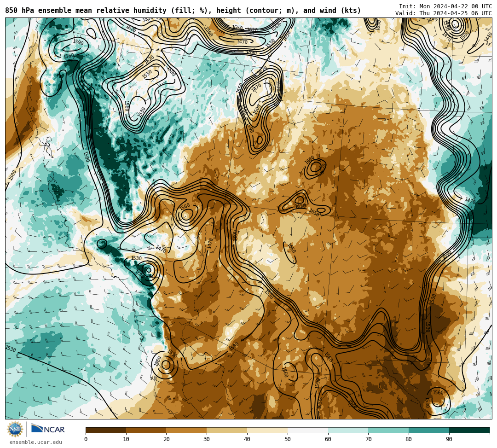The height and width of the screenshot is (448, 497).
Task: Click colorbar tick label 0
Action: point(86,439)
